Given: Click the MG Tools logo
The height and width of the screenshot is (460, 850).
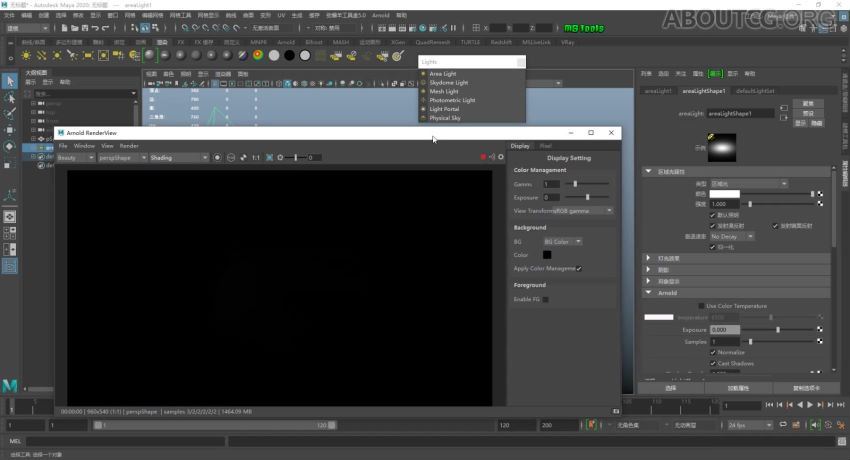Looking at the screenshot, I should pyautogui.click(x=584, y=28).
